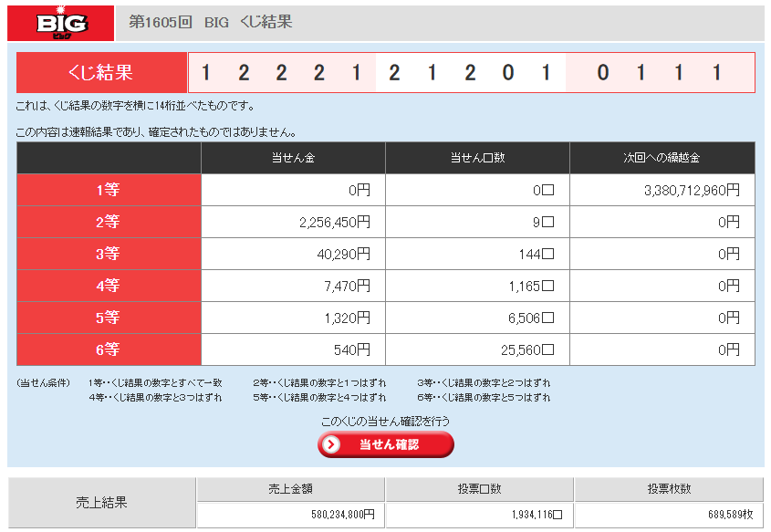Click the arrow icon on 当せん確認 button
Screen dimensions: 771x532
(x=332, y=444)
